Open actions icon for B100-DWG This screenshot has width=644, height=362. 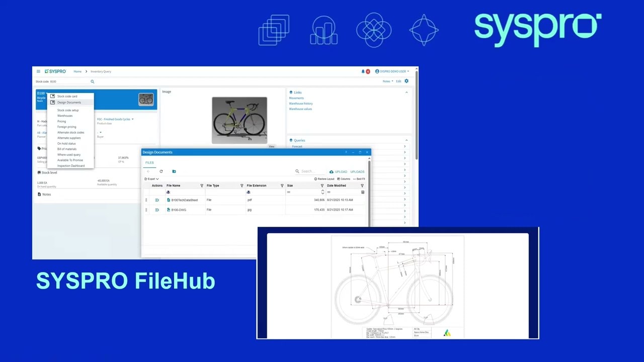(x=157, y=210)
